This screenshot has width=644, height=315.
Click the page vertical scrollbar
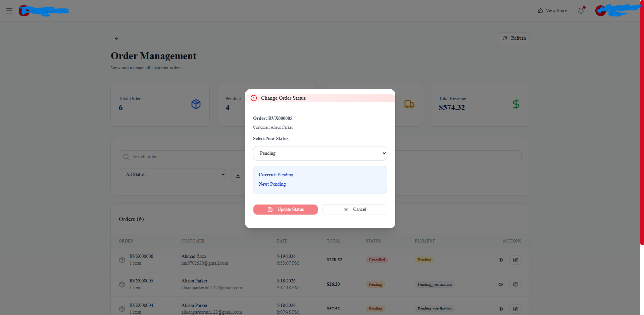(x=642, y=123)
